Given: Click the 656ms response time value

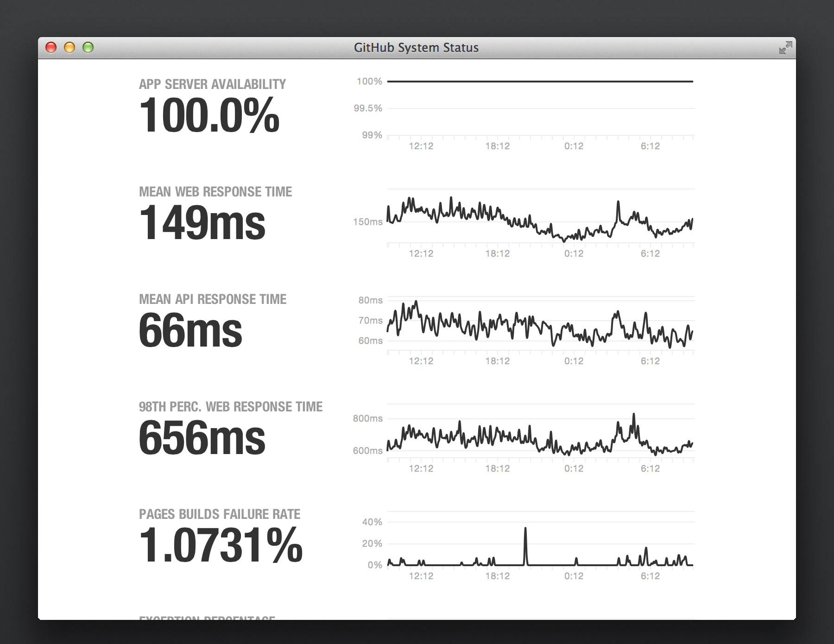Looking at the screenshot, I should click(202, 438).
